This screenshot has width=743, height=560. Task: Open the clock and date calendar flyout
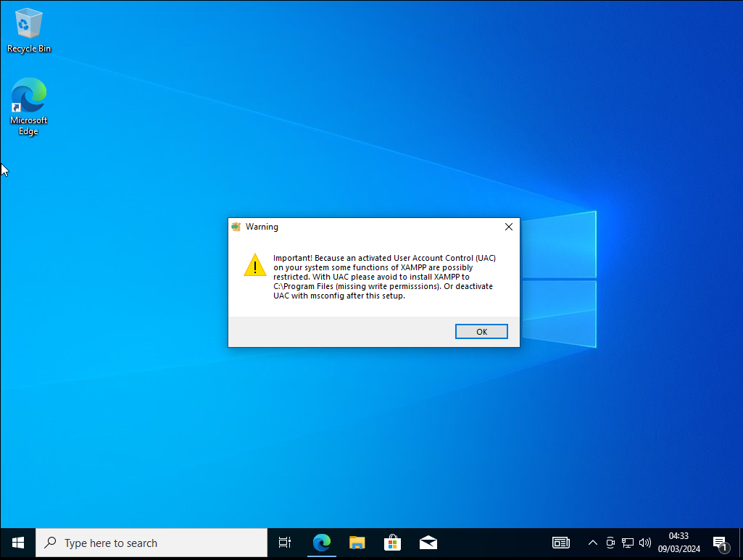[678, 543]
